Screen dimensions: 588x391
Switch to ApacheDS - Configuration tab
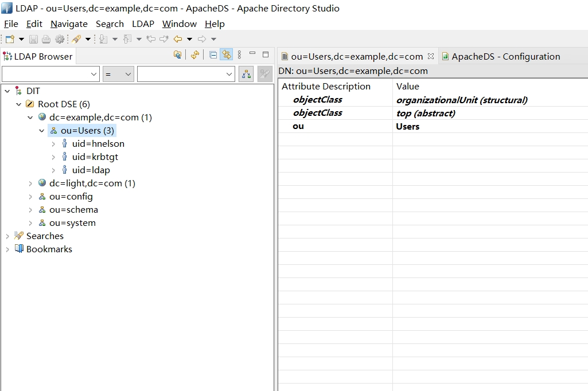click(x=505, y=56)
